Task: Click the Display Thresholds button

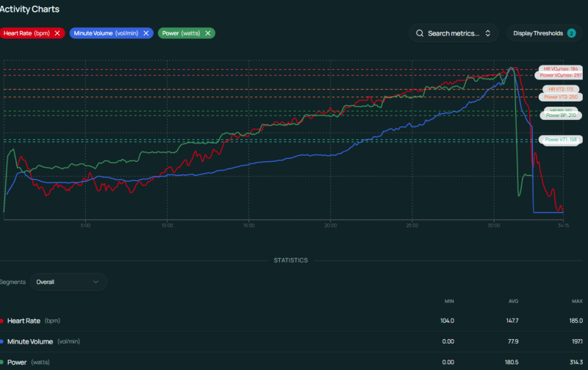Action: pyautogui.click(x=545, y=33)
